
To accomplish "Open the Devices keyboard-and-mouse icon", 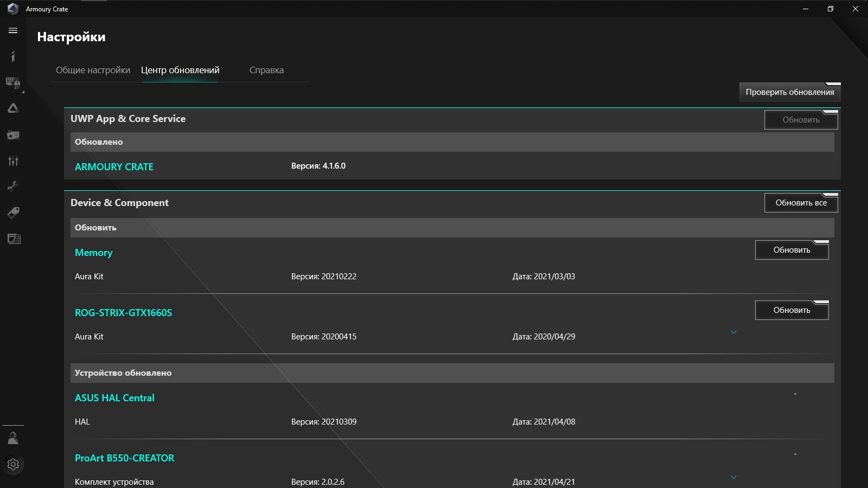I will click(13, 82).
